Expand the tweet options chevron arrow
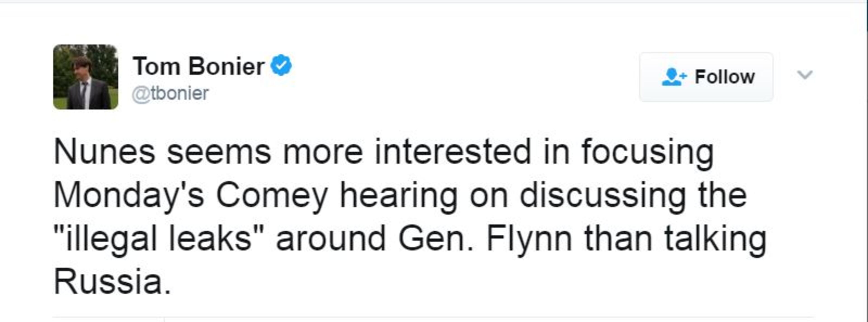Viewport: 868px width, 322px height. coord(805,75)
